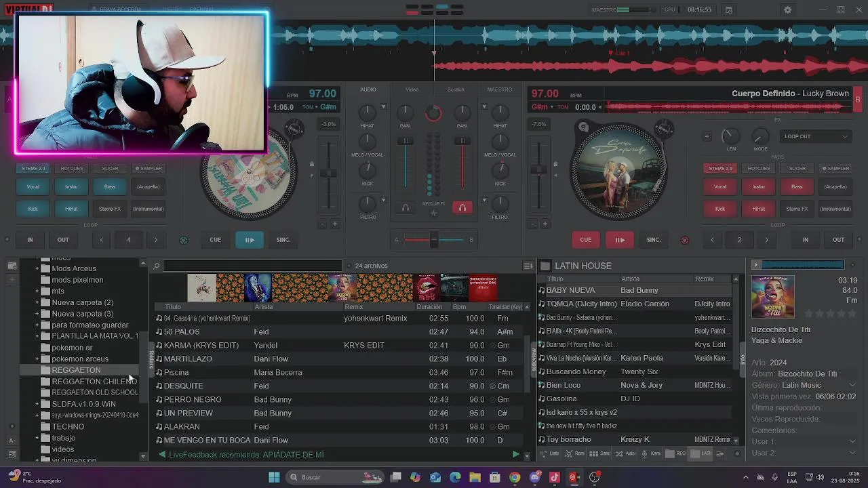Screen dimensions: 868x488
Task: Click the left deck CUE button
Action: [x=215, y=239]
